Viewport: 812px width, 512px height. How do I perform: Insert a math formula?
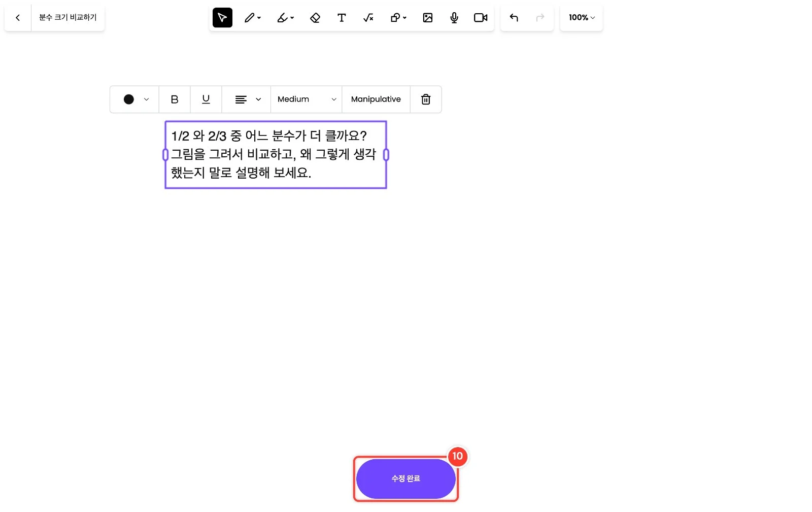[368, 18]
